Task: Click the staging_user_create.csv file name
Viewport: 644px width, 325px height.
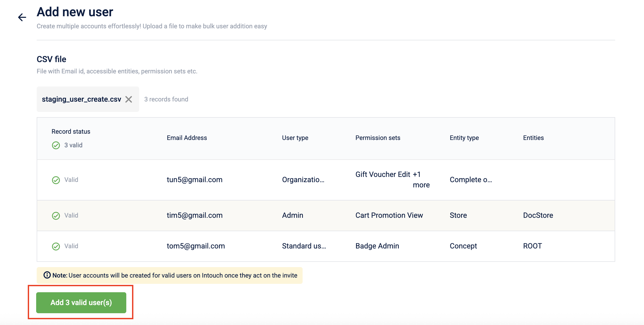Action: coord(81,99)
